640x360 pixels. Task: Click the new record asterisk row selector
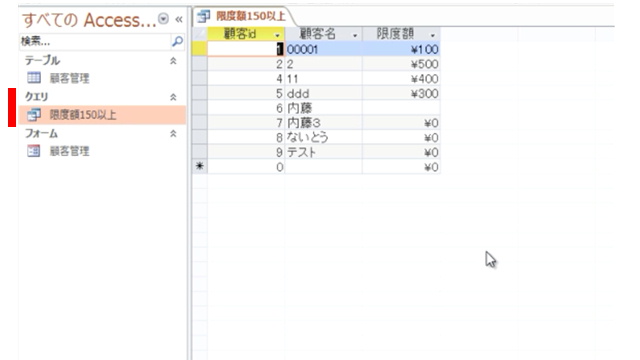tap(200, 167)
